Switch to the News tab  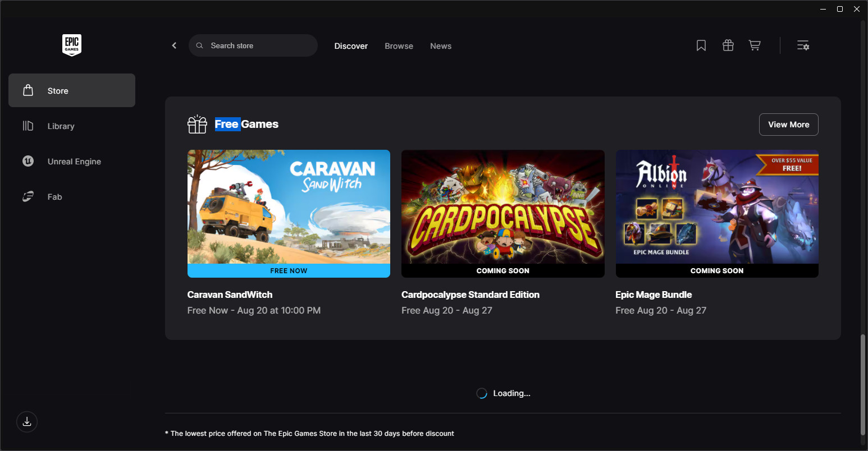point(441,46)
